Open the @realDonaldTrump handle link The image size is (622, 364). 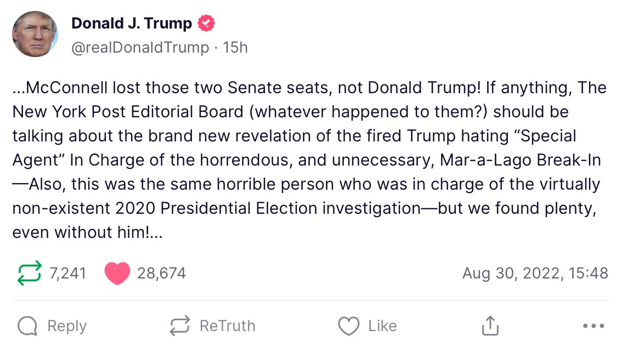tap(140, 48)
